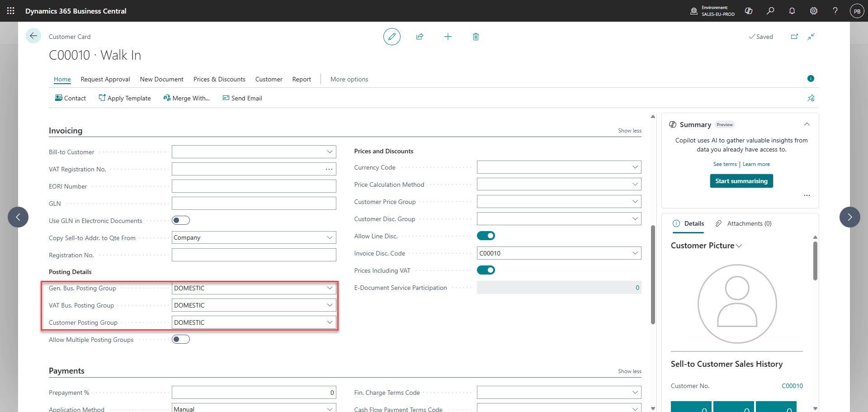Click Apply Template action
This screenshot has height=412, width=868.
pyautogui.click(x=125, y=98)
